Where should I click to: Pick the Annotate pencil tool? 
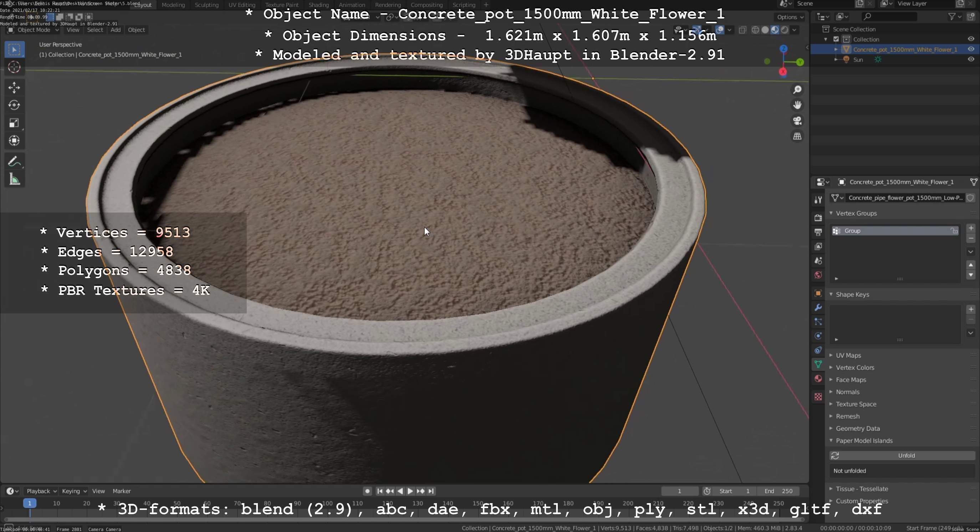pos(15,162)
